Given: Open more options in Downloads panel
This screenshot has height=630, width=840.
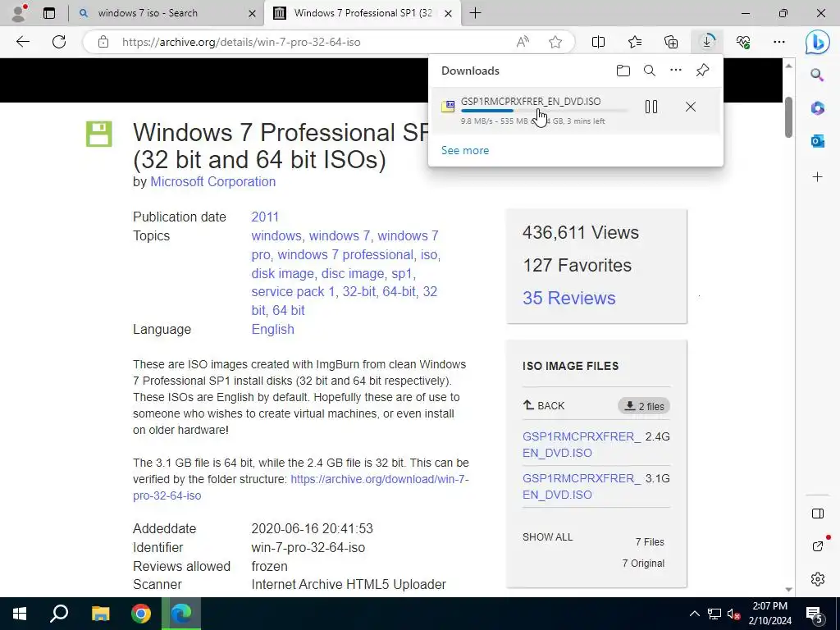Looking at the screenshot, I should coord(676,71).
